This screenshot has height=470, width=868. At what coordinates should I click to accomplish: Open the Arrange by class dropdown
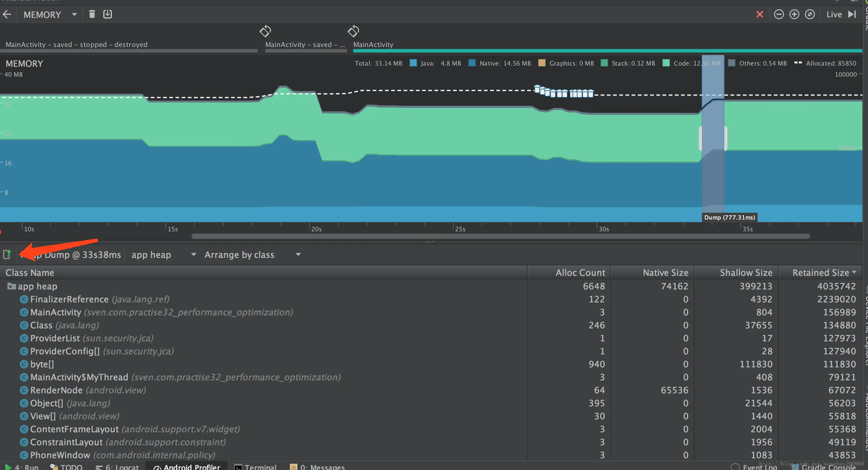[252, 254]
